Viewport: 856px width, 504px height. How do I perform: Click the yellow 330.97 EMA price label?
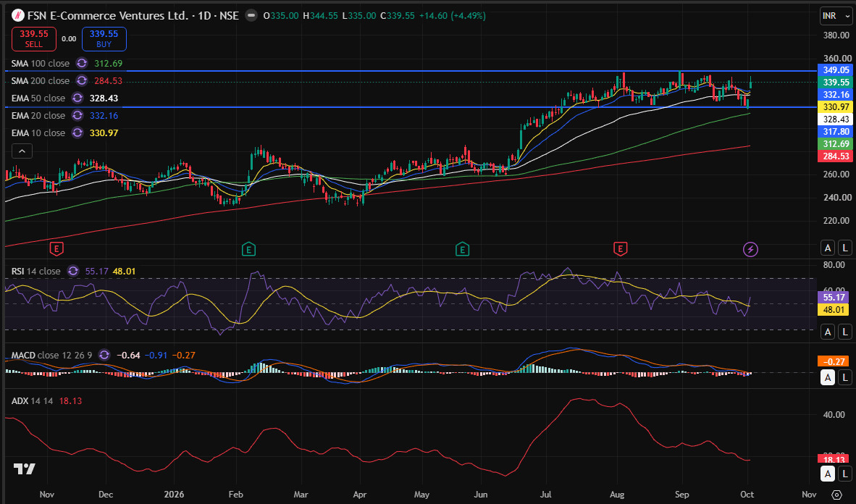coord(835,107)
